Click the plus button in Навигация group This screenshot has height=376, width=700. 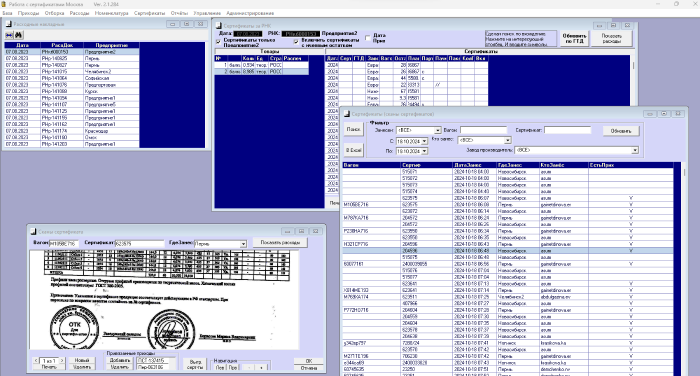coord(261,368)
